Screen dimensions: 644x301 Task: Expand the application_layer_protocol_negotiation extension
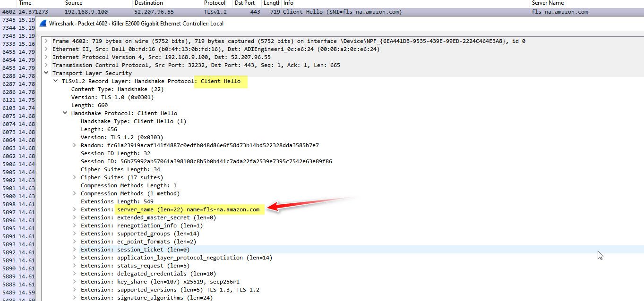pyautogui.click(x=74, y=258)
